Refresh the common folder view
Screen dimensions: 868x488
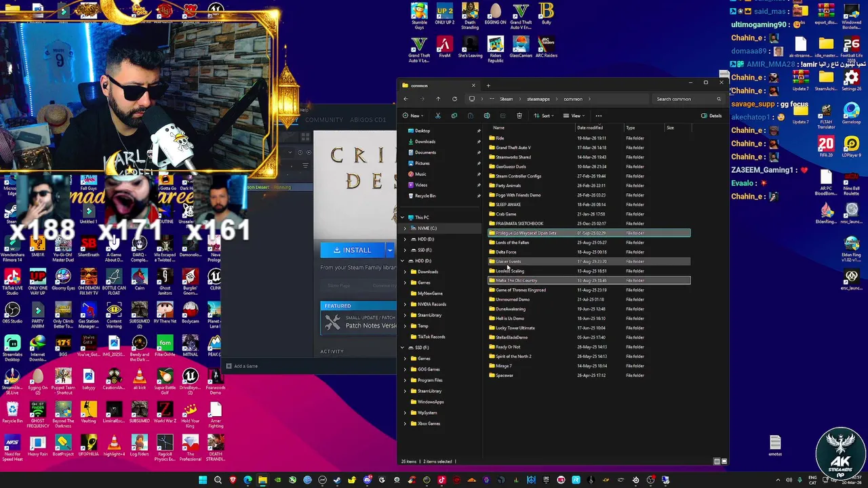[x=454, y=99]
